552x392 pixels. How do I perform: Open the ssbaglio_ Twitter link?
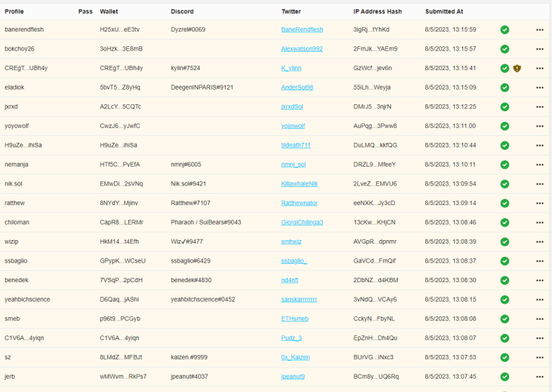294,261
